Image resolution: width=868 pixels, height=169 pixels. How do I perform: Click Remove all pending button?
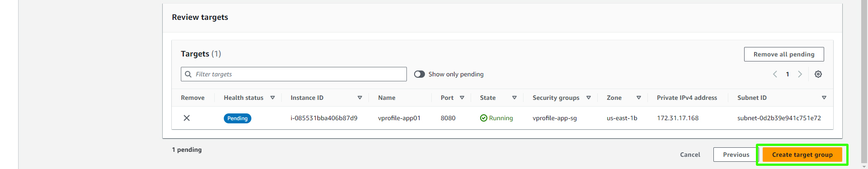click(x=784, y=54)
